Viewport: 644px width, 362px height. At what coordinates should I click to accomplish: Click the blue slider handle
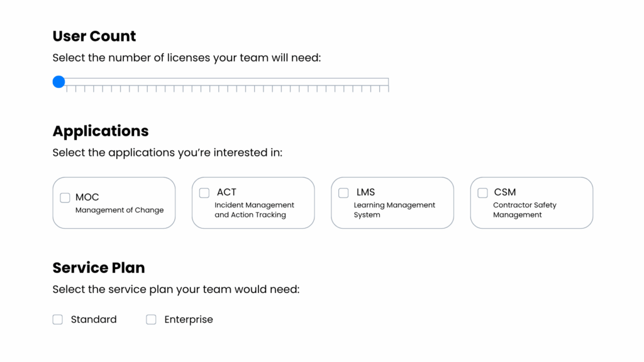tap(58, 82)
